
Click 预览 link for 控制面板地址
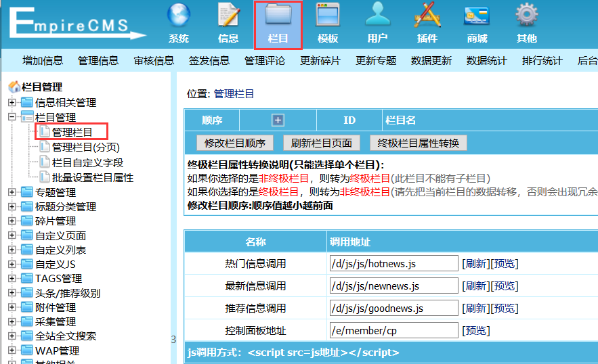tap(476, 330)
